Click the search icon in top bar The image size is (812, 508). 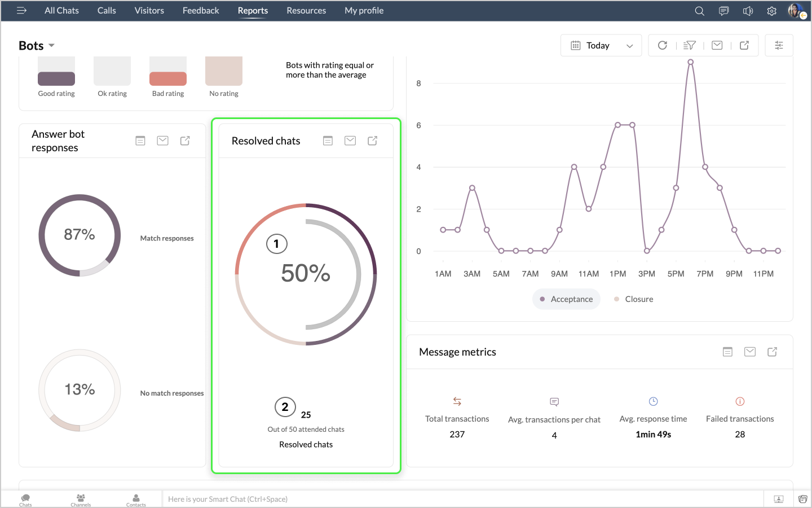coord(699,11)
